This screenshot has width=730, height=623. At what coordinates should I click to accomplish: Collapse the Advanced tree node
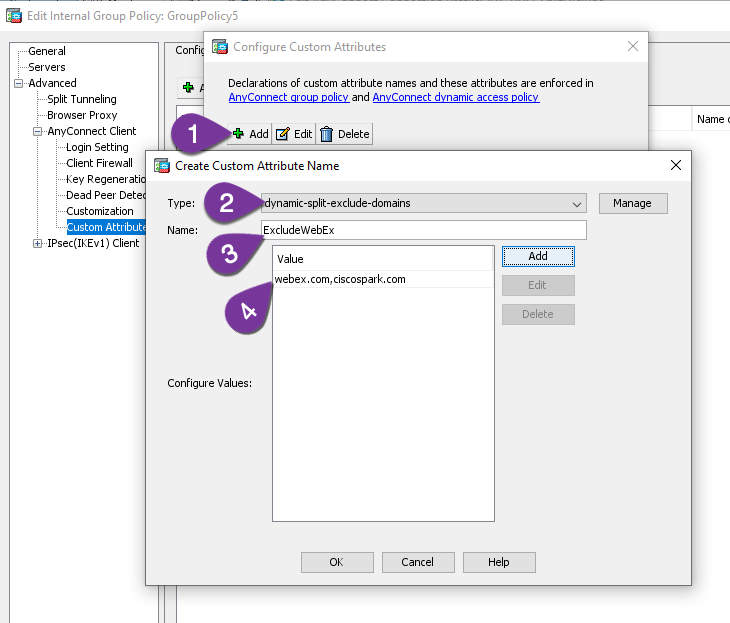(19, 83)
